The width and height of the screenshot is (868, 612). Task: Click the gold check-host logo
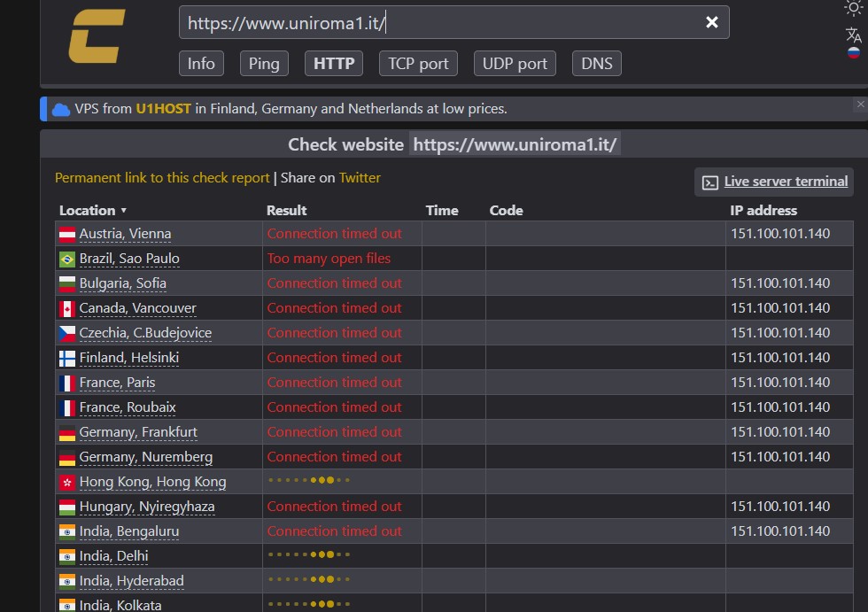click(97, 36)
